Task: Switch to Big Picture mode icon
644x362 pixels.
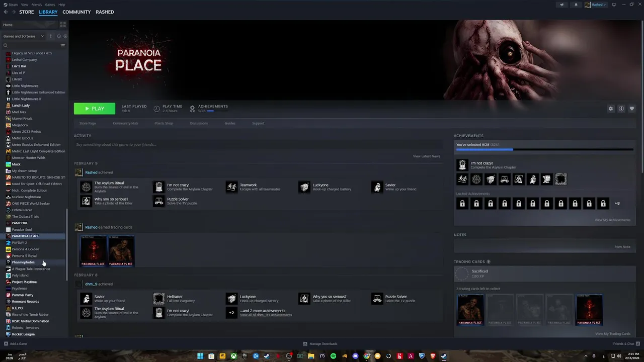Action: pyautogui.click(x=614, y=5)
